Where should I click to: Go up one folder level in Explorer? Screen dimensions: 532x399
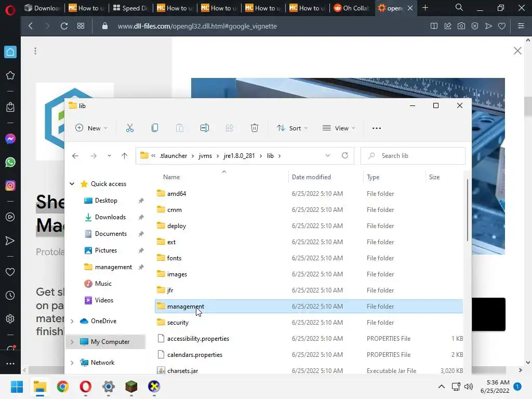(x=125, y=156)
